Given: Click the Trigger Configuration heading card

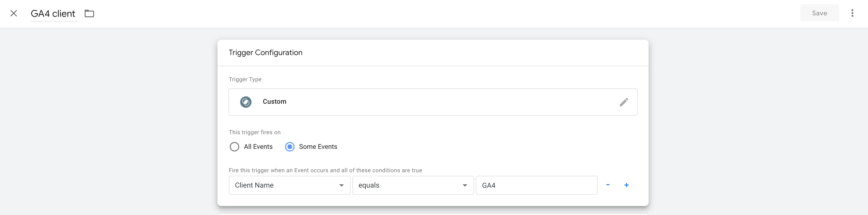Looking at the screenshot, I should coord(265,52).
